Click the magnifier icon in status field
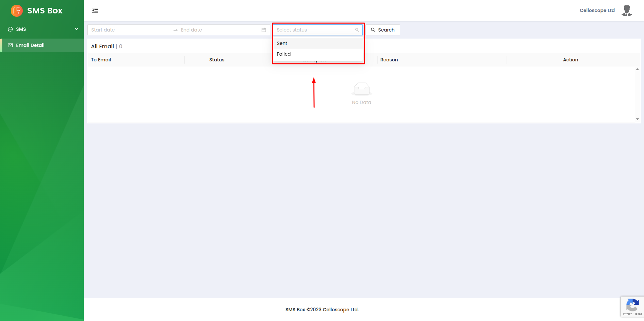This screenshot has height=321, width=644. pos(357,30)
